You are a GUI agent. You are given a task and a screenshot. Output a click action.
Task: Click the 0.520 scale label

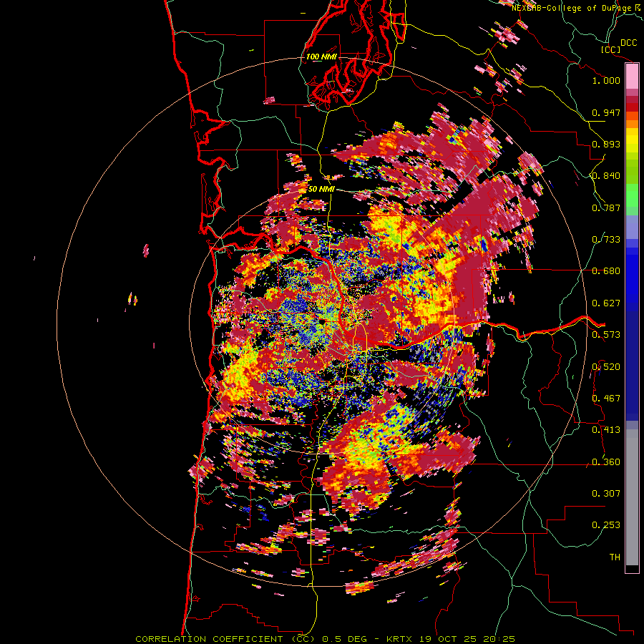[606, 367]
